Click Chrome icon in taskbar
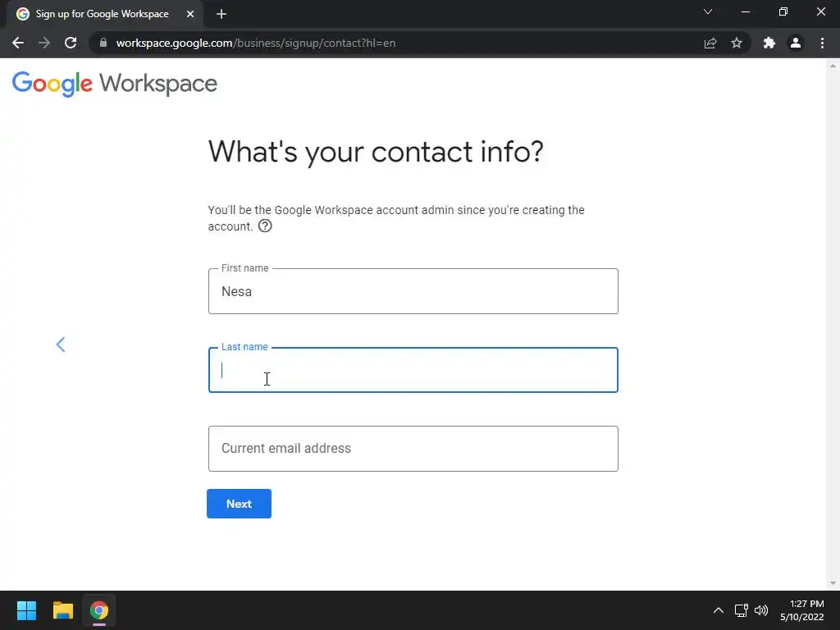 click(98, 610)
